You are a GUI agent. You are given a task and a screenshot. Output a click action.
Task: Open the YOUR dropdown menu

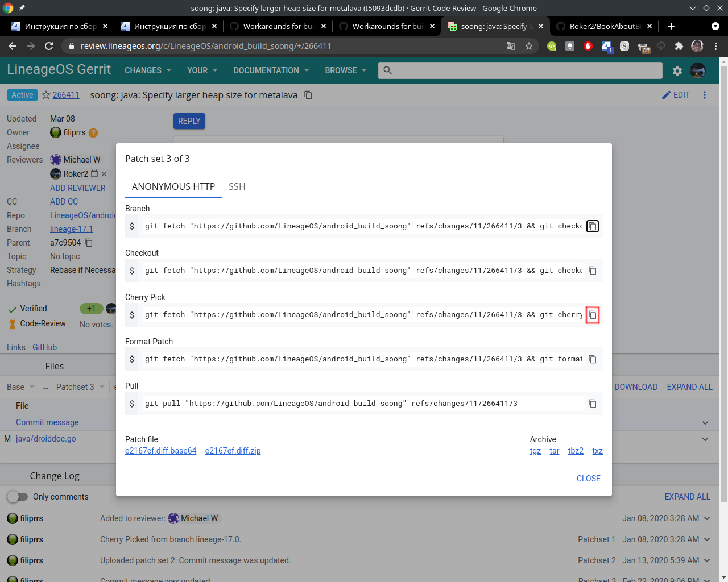pyautogui.click(x=202, y=70)
